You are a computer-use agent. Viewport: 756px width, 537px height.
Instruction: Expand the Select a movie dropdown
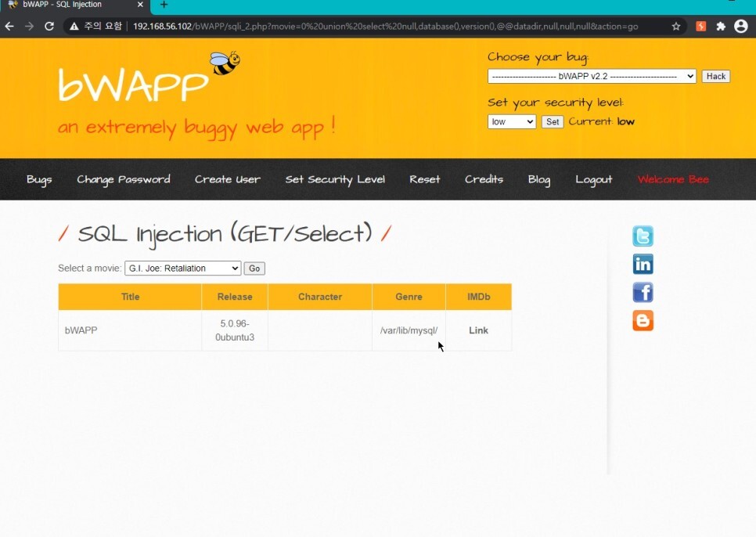(182, 268)
